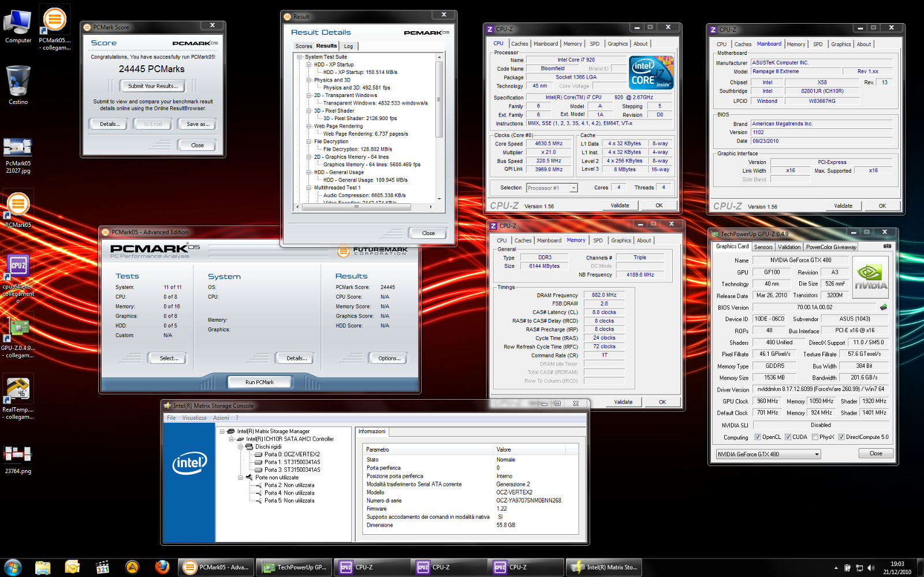
Task: Collapse the System Test Suite node
Action: pyautogui.click(x=300, y=57)
